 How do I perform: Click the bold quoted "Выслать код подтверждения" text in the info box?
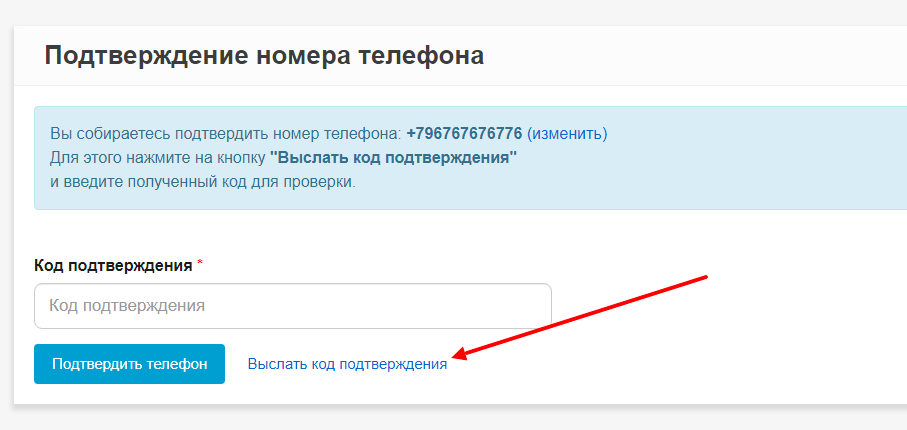click(393, 158)
